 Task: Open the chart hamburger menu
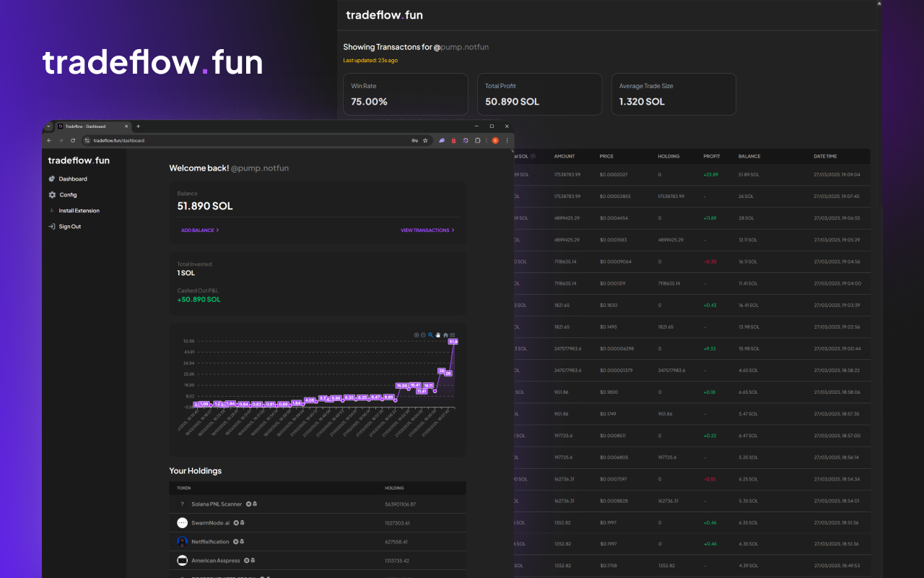tap(453, 335)
